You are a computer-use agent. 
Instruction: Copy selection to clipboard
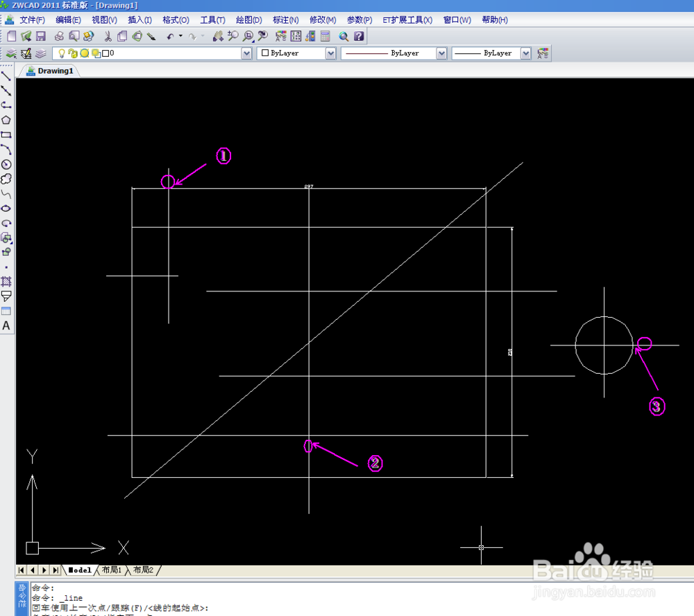click(x=122, y=36)
